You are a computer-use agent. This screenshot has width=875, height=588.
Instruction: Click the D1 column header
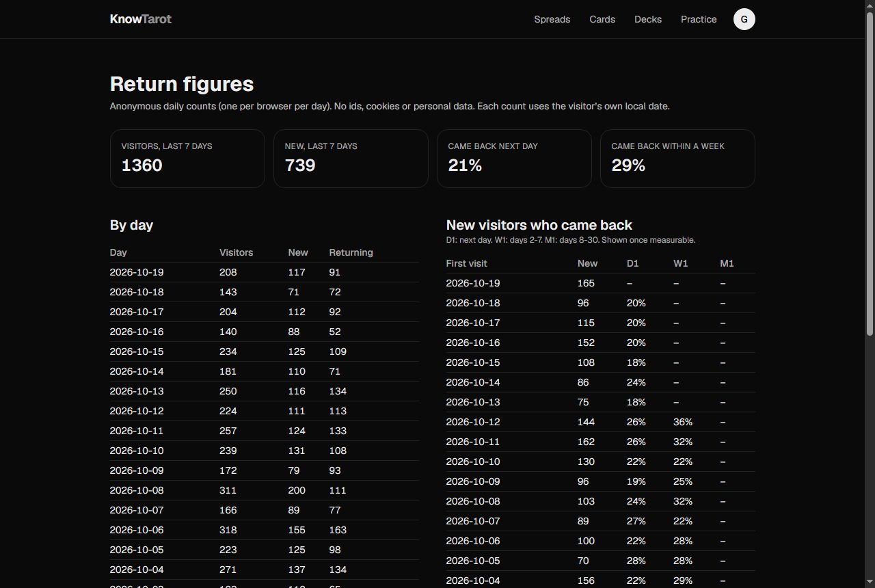tap(632, 263)
